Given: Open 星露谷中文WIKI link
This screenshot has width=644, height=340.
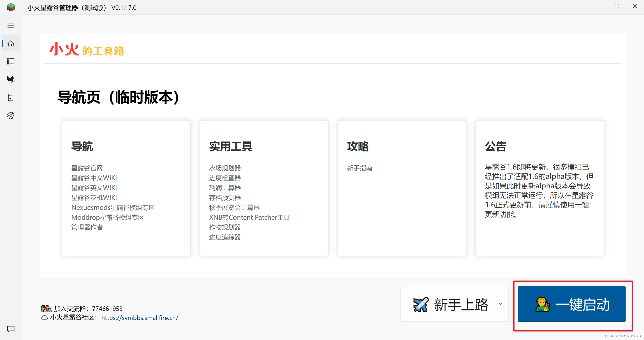Looking at the screenshot, I should pos(94,178).
